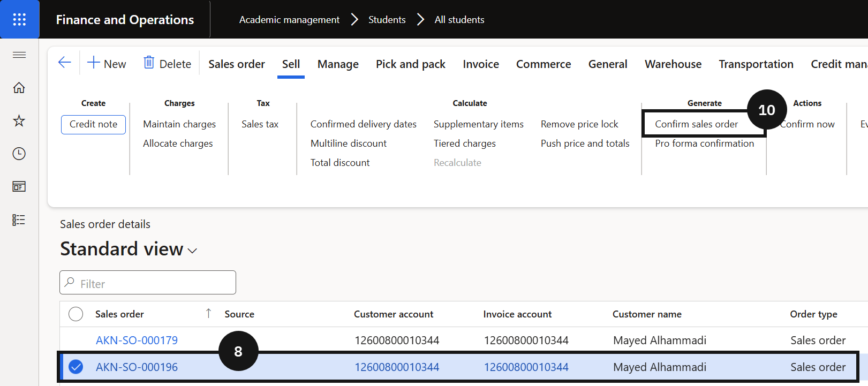868x386 pixels.
Task: Open the Warehouse tab
Action: [673, 64]
